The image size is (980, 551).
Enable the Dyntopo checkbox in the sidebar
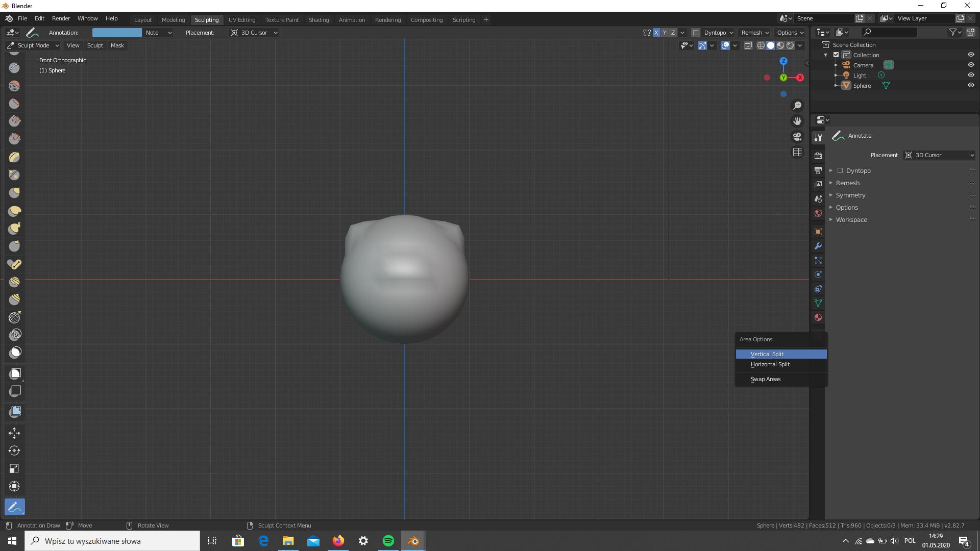click(840, 170)
